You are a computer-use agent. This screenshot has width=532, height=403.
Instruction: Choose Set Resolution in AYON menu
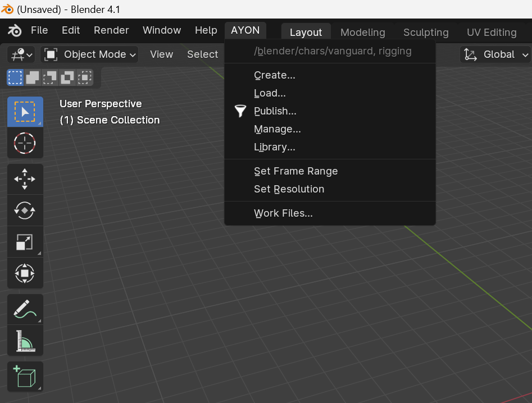pyautogui.click(x=330, y=189)
